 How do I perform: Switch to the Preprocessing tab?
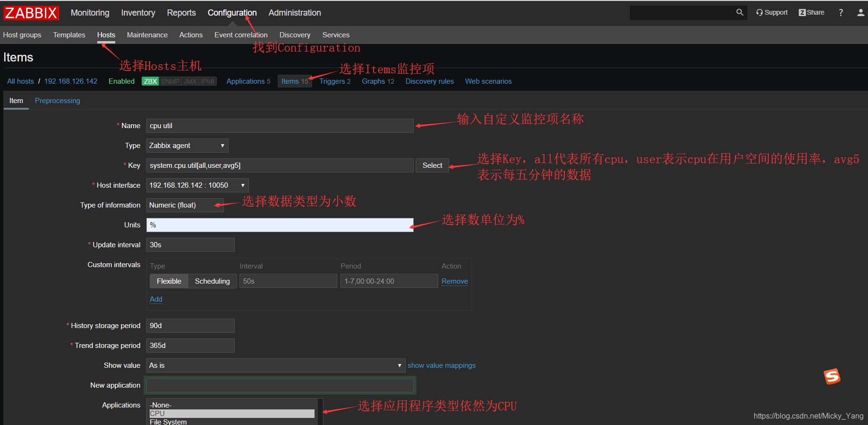pyautogui.click(x=58, y=101)
